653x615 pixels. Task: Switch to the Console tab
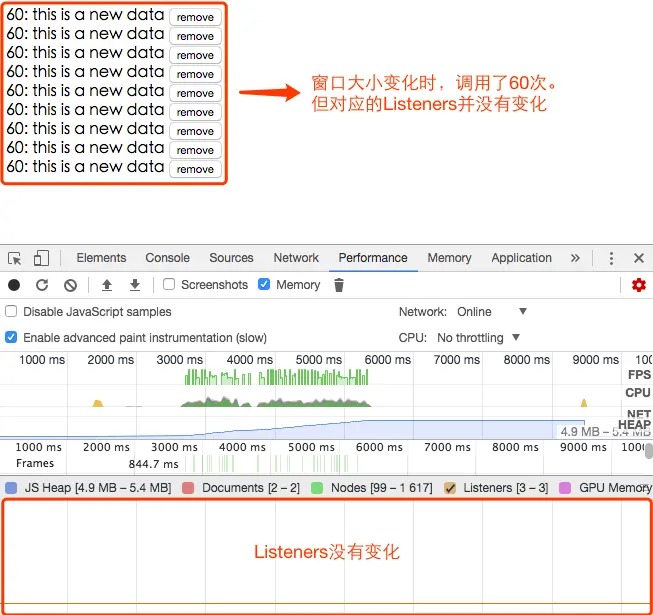pyautogui.click(x=167, y=258)
